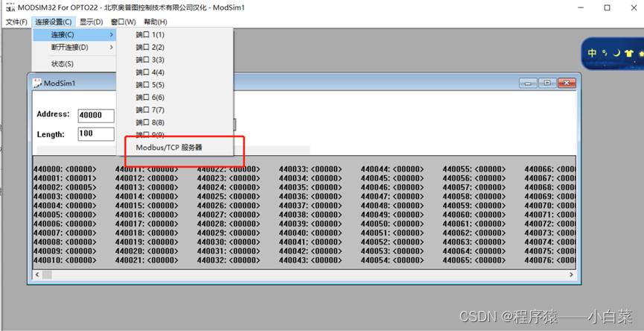The width and height of the screenshot is (644, 331).
Task: Select the 状态(S) menu entry
Action: point(74,64)
